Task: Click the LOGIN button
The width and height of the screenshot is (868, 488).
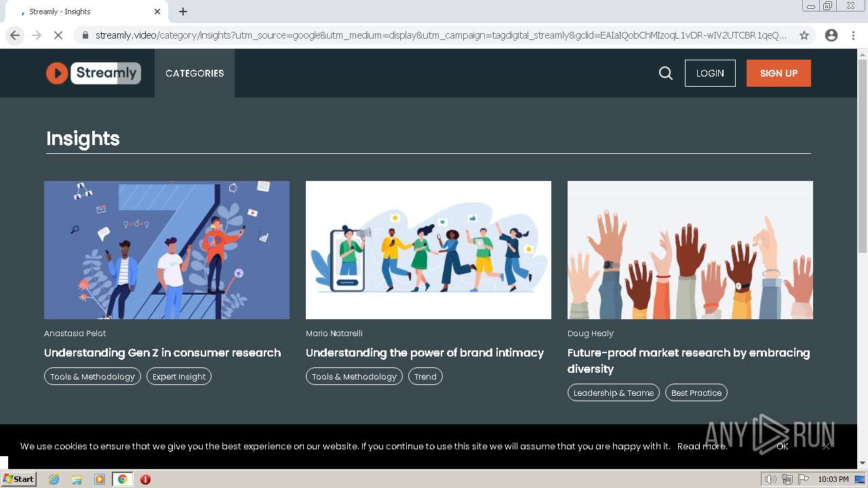Action: click(710, 73)
